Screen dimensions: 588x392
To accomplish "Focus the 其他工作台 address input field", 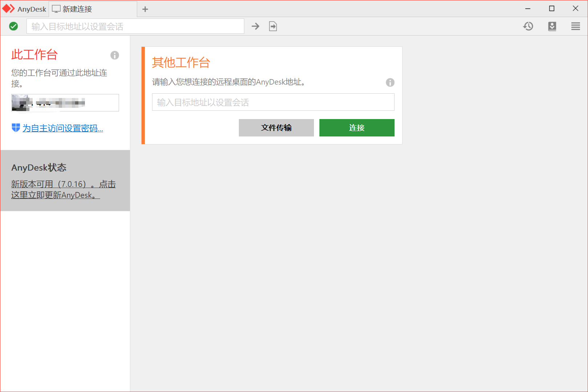I will (x=273, y=102).
